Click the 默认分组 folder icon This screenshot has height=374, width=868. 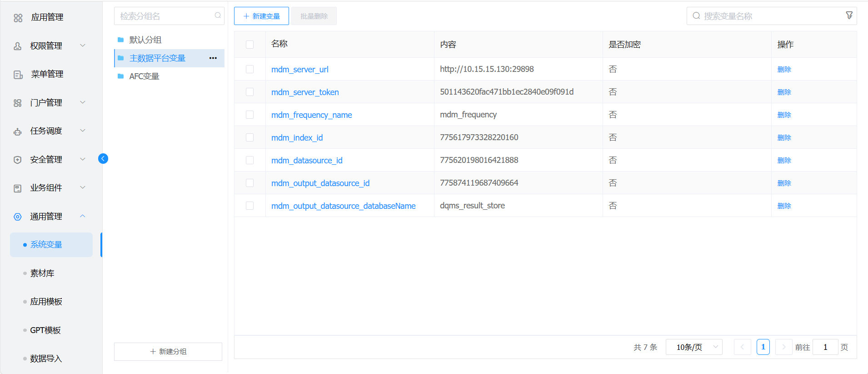tap(121, 40)
